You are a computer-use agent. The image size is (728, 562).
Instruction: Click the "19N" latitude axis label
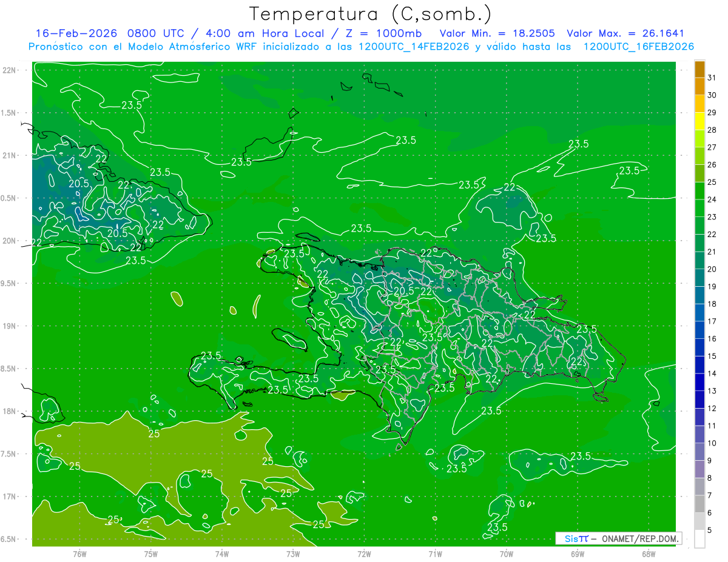pyautogui.click(x=9, y=326)
